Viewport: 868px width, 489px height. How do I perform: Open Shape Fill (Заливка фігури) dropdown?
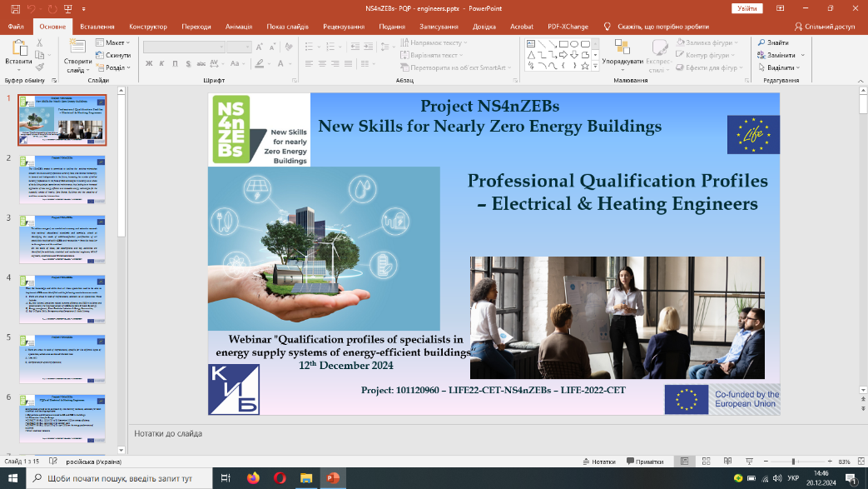pyautogui.click(x=707, y=42)
